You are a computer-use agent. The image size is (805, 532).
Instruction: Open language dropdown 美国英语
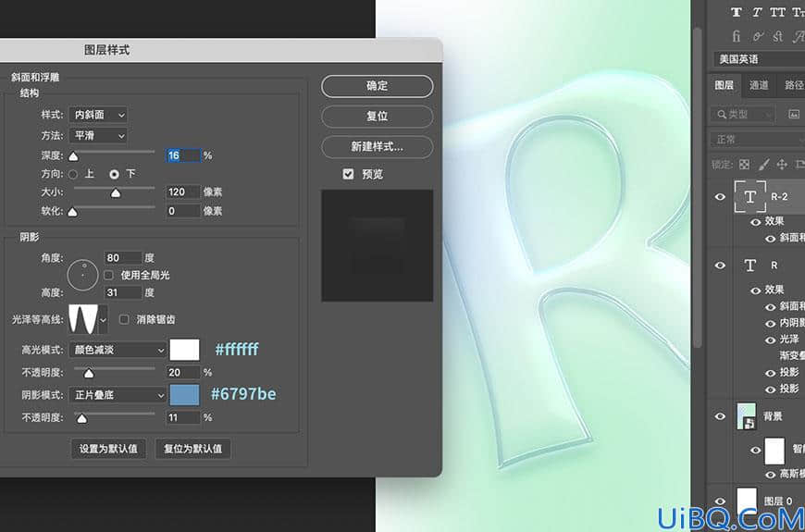pos(760,59)
